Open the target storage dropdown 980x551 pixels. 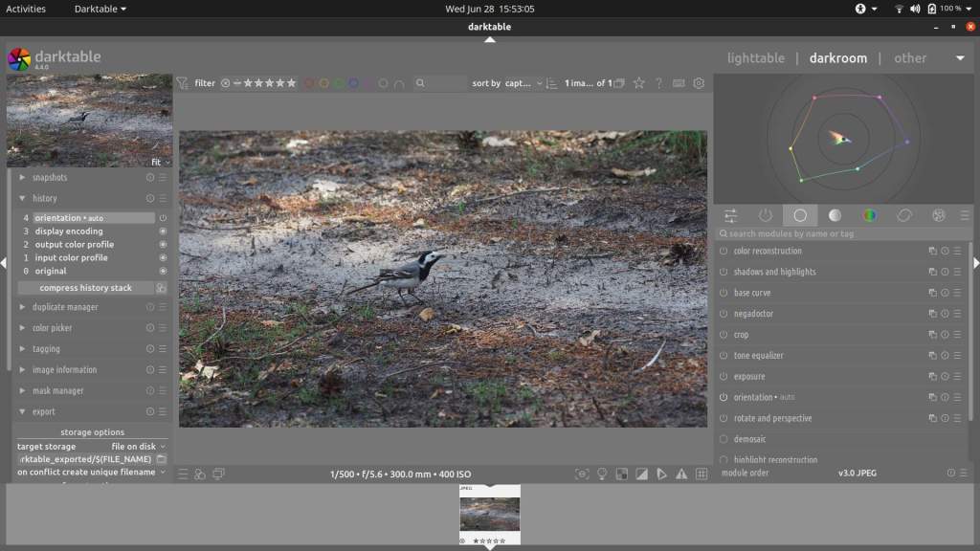point(138,447)
